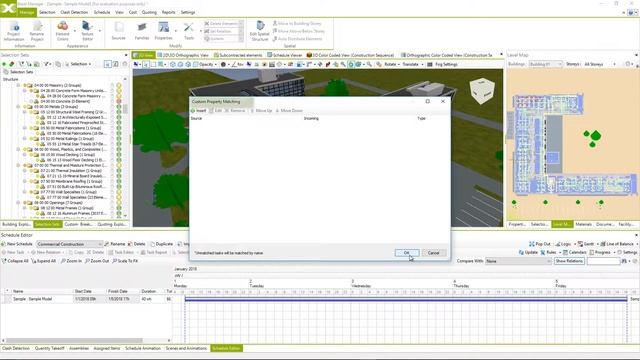Screen dimensions: 640x360
Task: Click New Schedule icon button
Action: pyautogui.click(x=17, y=244)
